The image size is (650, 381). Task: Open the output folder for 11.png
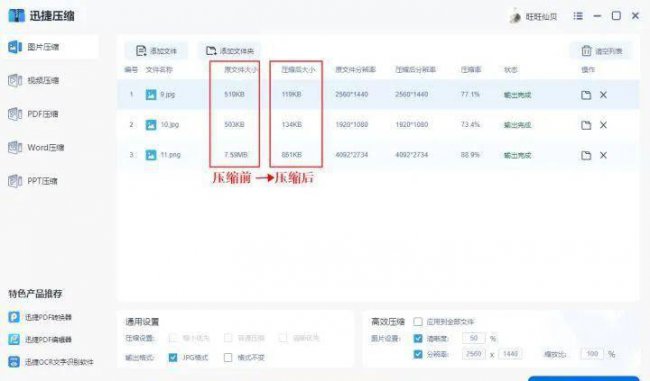pyautogui.click(x=586, y=155)
